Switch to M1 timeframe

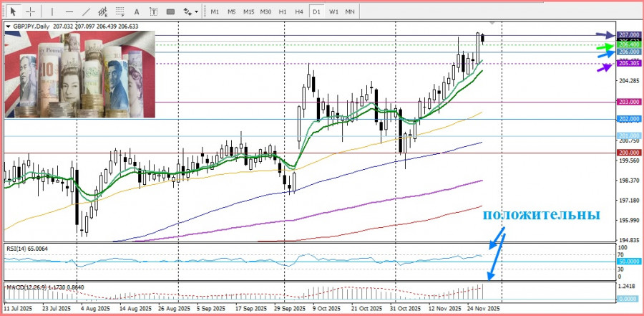(x=215, y=11)
